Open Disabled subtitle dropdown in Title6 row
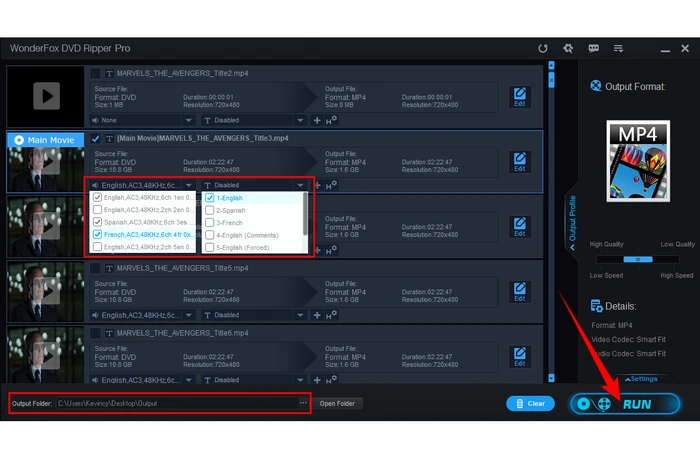 pos(254,380)
